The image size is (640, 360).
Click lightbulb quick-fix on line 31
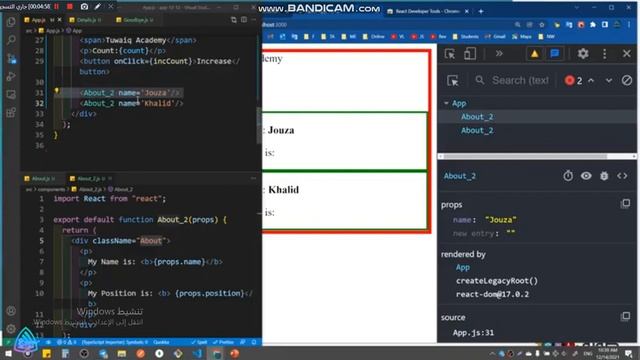[57, 91]
